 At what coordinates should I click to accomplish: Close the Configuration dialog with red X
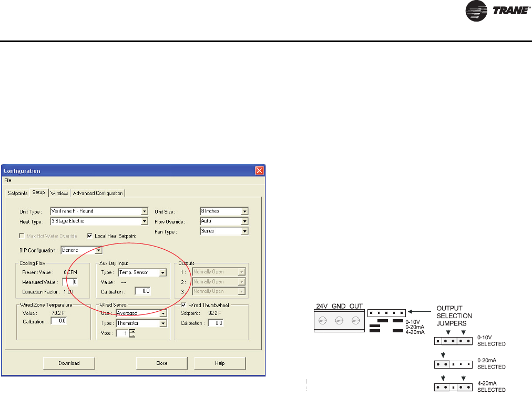[x=259, y=171]
